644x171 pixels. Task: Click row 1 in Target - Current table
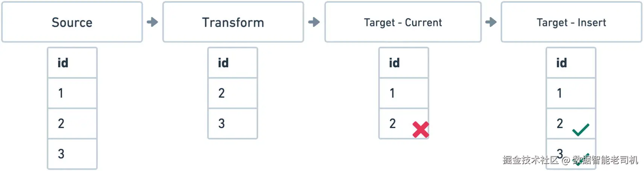click(404, 93)
